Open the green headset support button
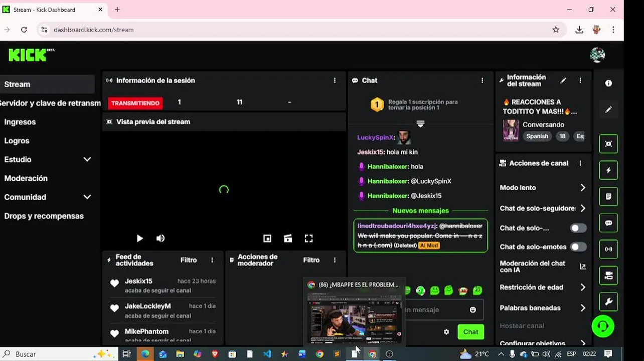This screenshot has width=644, height=361. [x=603, y=326]
